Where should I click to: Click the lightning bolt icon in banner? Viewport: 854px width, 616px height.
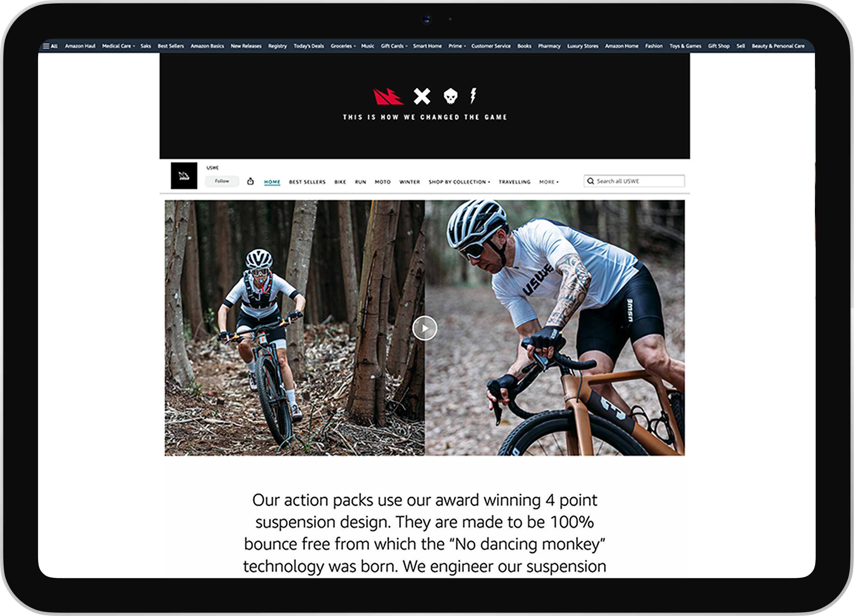click(x=473, y=96)
